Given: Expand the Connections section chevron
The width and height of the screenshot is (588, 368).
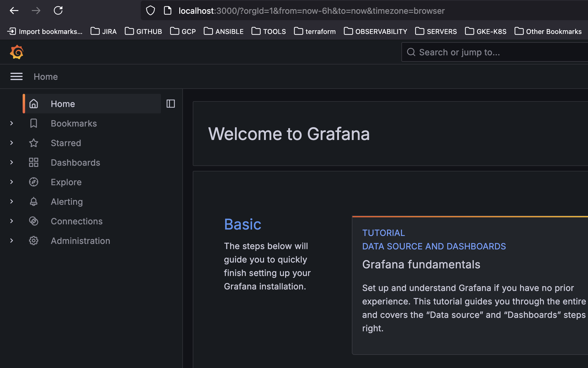Looking at the screenshot, I should coord(12,221).
